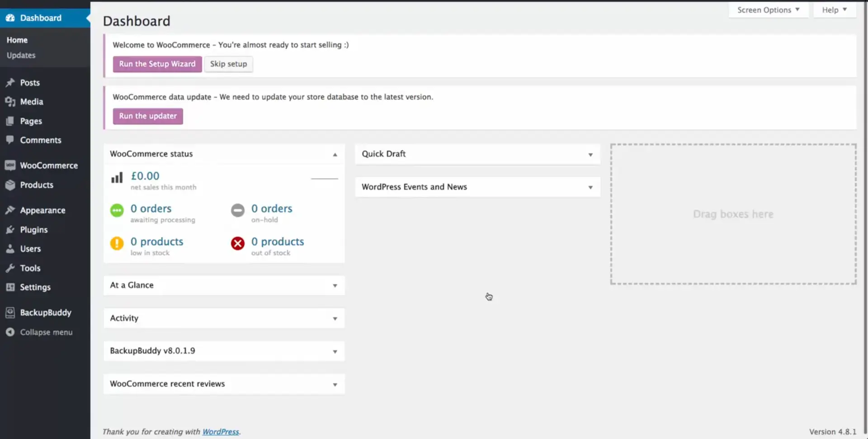Switch to the Updates page
The height and width of the screenshot is (439, 868).
21,55
